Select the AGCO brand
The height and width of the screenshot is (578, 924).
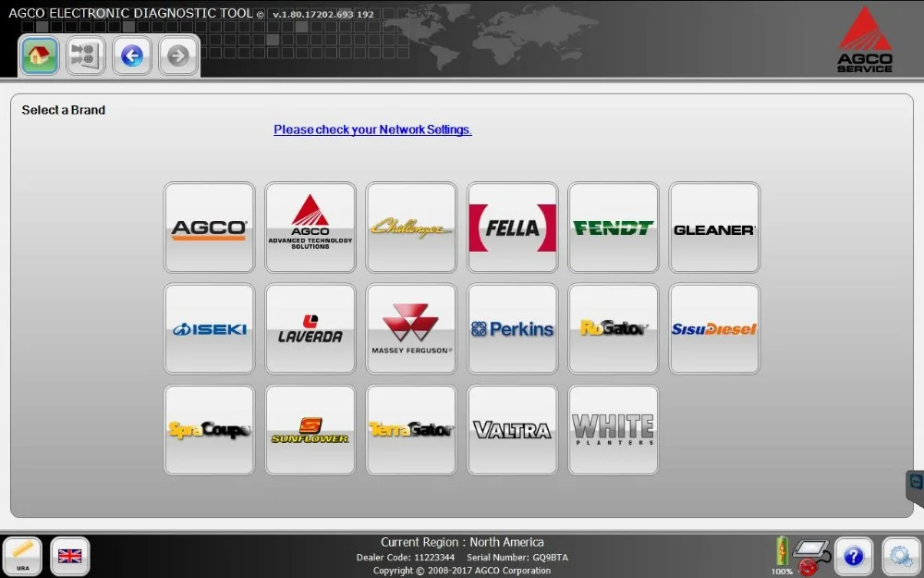coord(209,227)
